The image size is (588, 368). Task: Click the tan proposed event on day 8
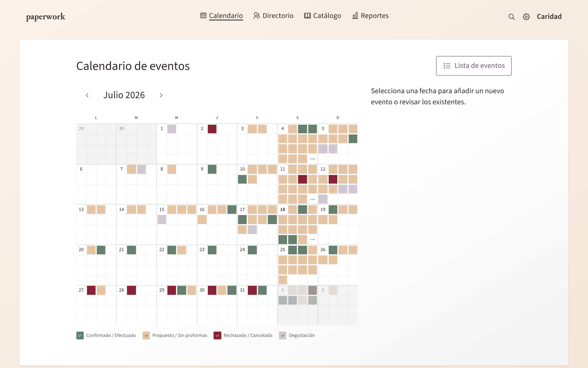point(172,169)
